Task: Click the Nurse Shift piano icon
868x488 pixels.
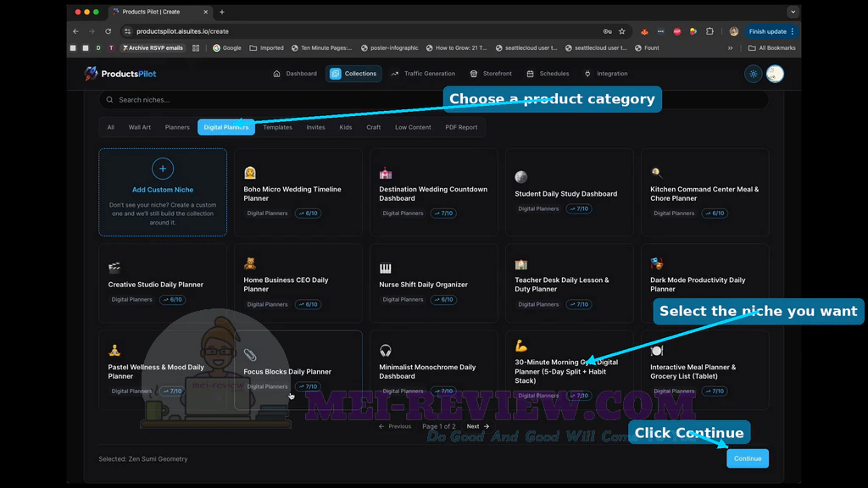Action: point(386,269)
